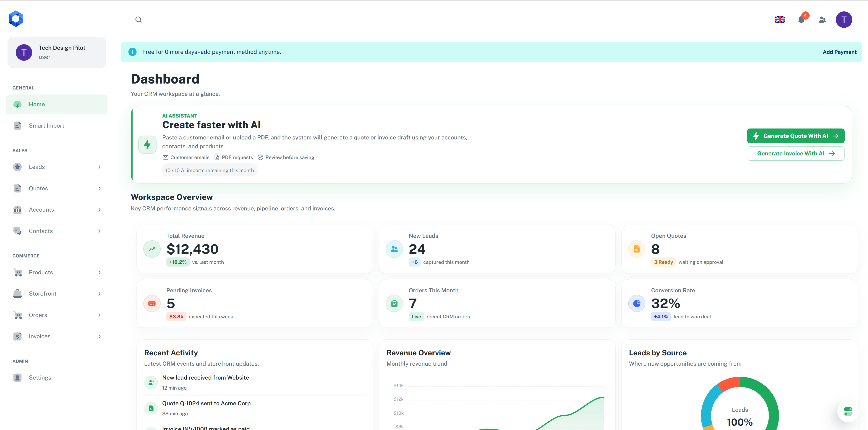This screenshot has height=430, width=868.
Task: Open the Storefront menu item
Action: 57,294
